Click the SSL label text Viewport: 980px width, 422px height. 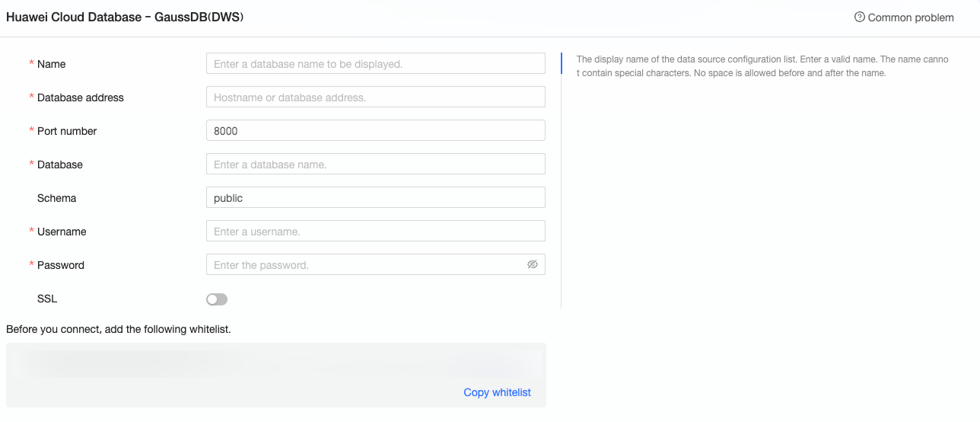tap(47, 299)
